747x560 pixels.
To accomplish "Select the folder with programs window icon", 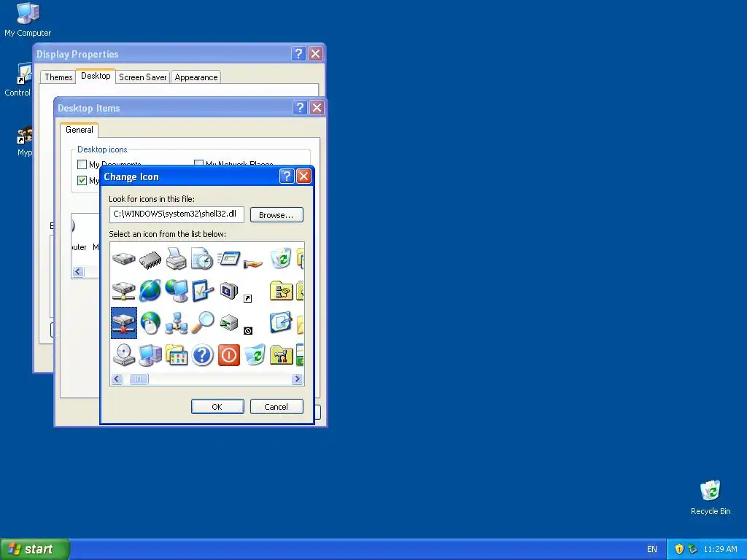I will click(177, 355).
